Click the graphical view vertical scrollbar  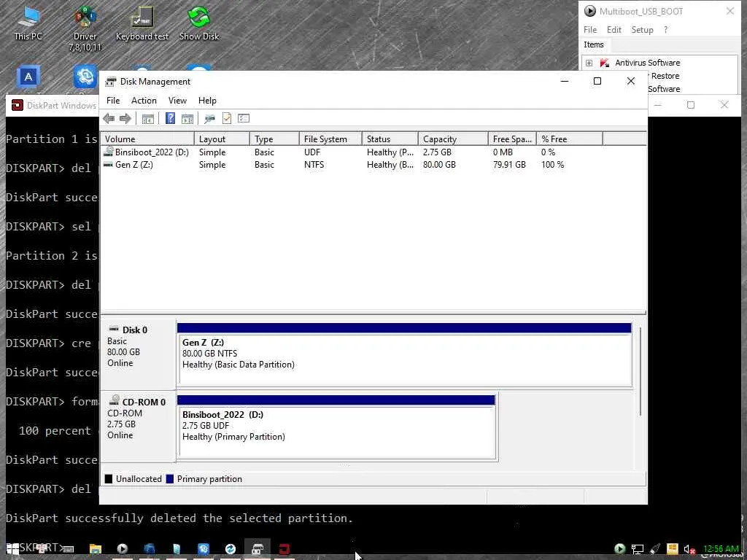(x=640, y=371)
